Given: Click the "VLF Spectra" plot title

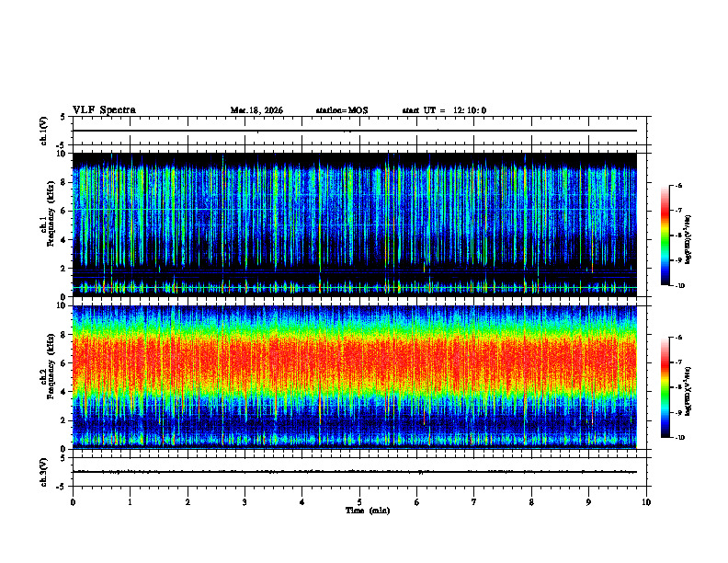Looking at the screenshot, I should [104, 110].
